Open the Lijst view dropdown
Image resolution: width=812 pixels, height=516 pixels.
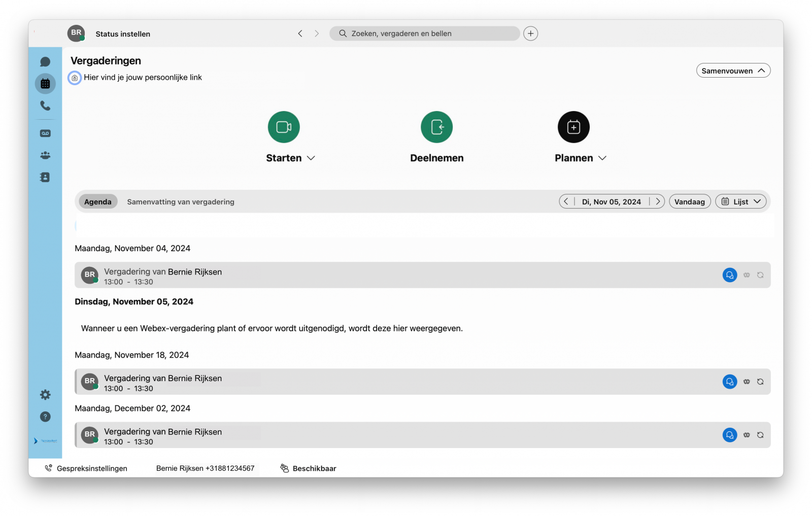tap(741, 201)
